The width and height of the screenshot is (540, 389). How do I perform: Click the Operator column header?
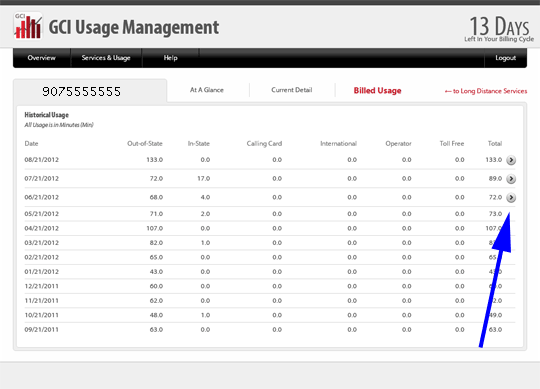click(398, 144)
